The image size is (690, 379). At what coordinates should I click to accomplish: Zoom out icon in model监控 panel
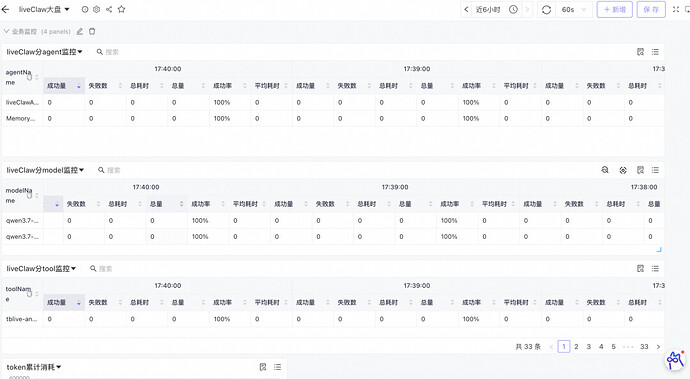605,170
